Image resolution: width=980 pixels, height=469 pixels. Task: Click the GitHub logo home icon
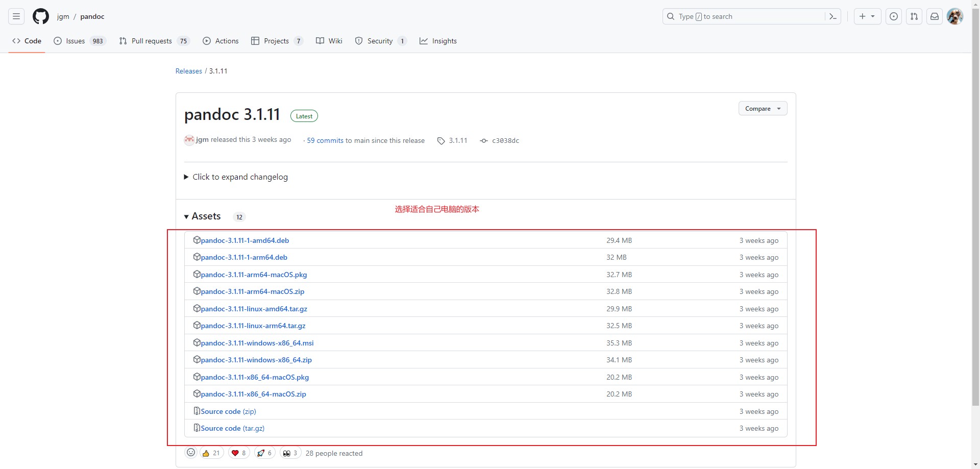[41, 16]
